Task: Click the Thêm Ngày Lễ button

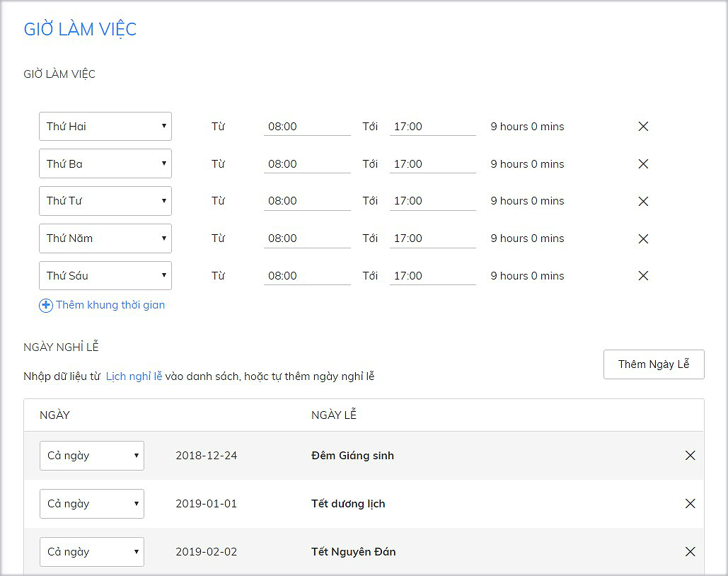Action: [653, 364]
